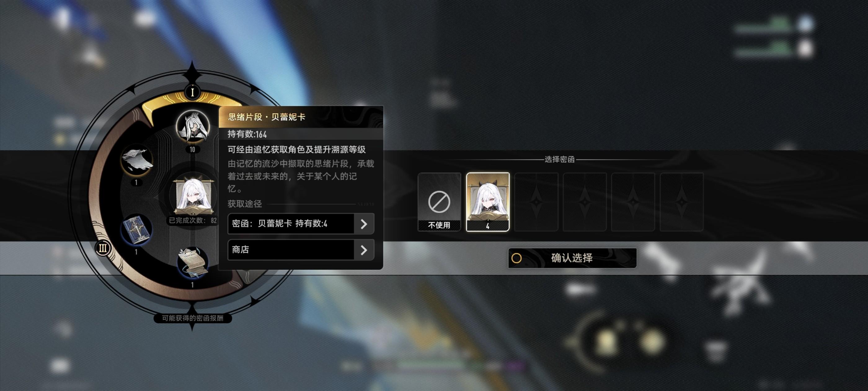This screenshot has height=391, width=868.
Task: Click the 密函：贝蕾妮卡 持有数:4 row
Action: click(301, 224)
